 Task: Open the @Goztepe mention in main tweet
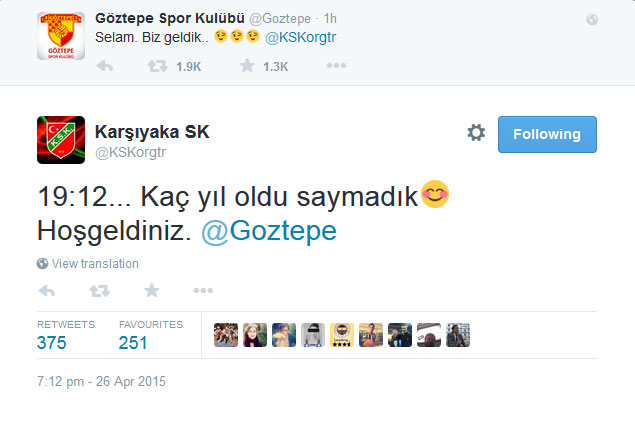click(269, 231)
